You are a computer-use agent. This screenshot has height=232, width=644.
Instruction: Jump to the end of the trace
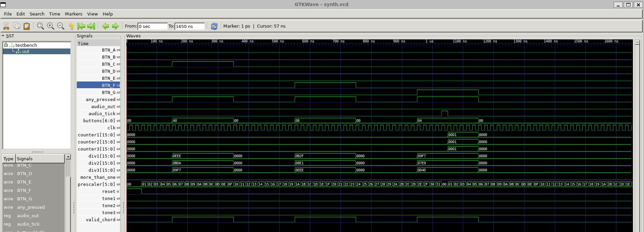[91, 26]
